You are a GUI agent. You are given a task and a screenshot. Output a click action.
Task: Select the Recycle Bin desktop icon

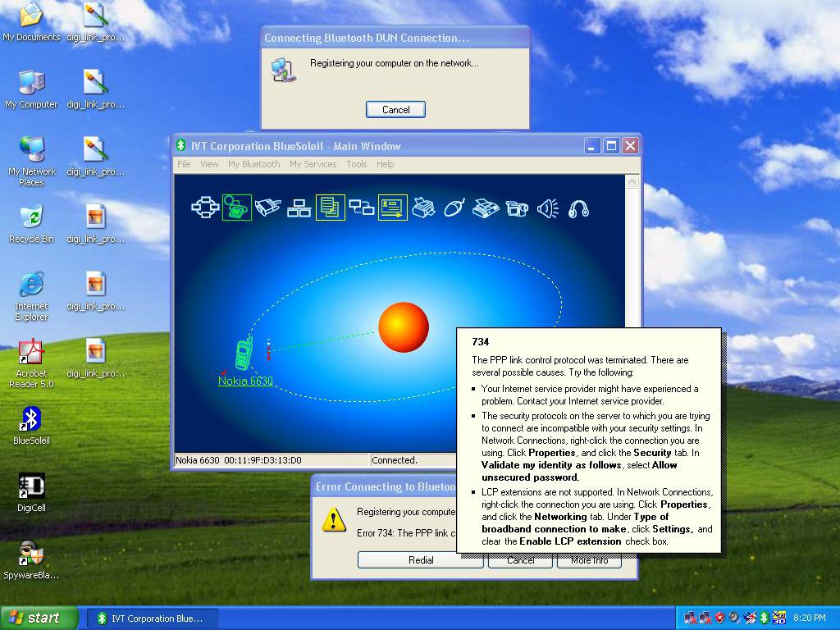(x=31, y=224)
